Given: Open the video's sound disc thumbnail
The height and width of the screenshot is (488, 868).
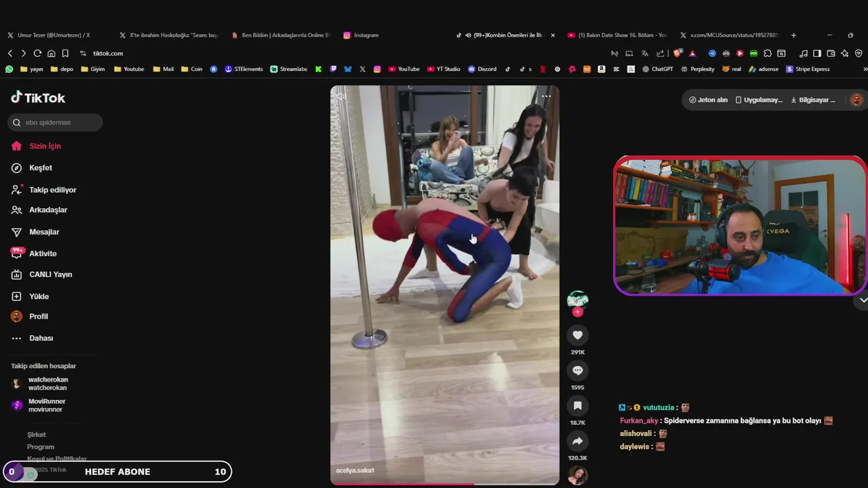Looking at the screenshot, I should point(578,475).
